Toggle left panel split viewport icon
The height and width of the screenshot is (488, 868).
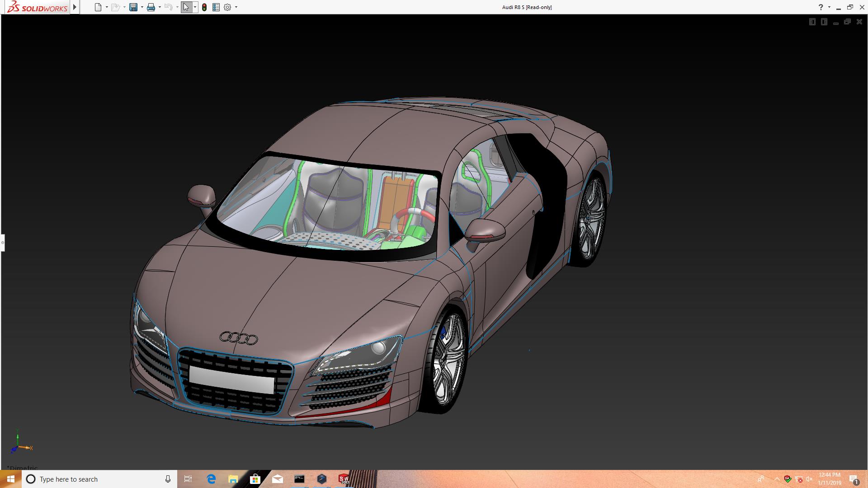812,22
